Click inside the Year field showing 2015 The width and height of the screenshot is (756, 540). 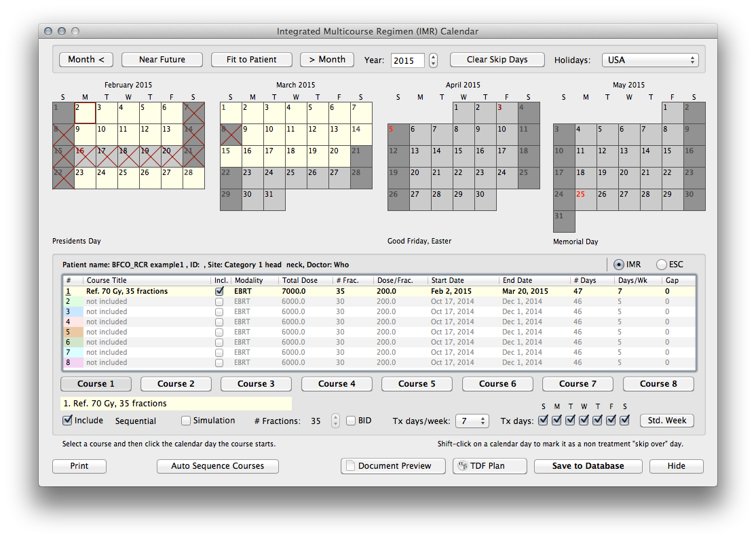click(407, 60)
